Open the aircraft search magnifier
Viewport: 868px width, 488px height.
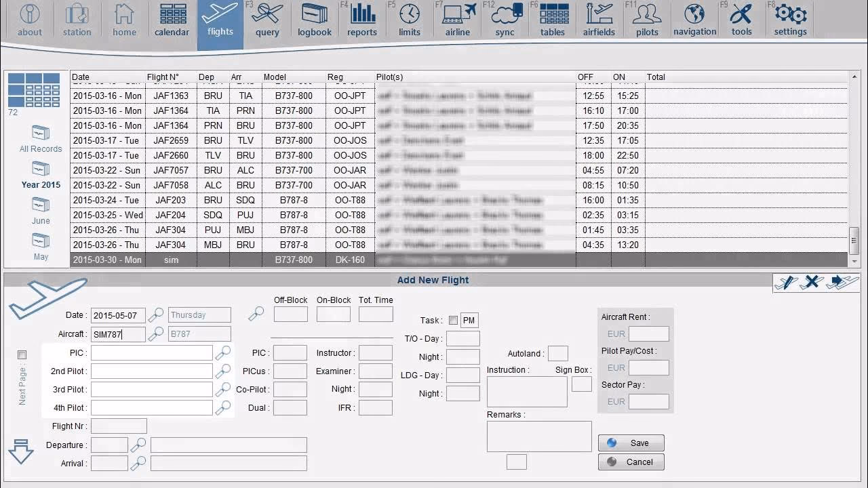tap(156, 334)
